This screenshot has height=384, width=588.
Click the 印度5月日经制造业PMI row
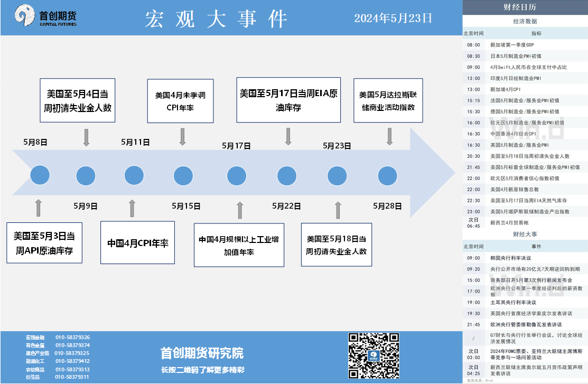click(525, 78)
